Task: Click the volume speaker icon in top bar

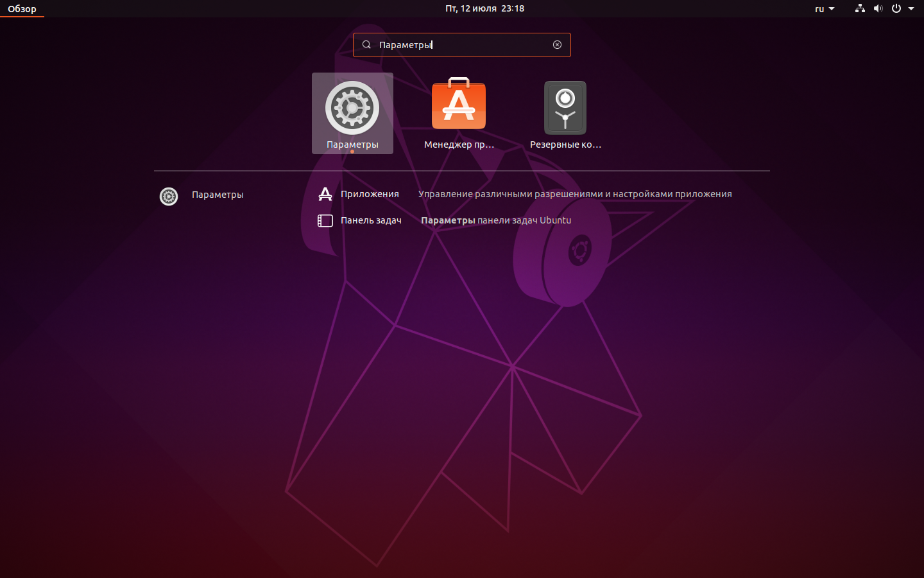Action: (x=878, y=8)
